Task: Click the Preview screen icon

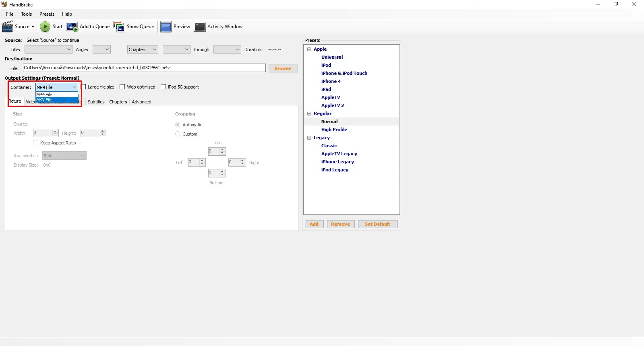Action: 166,27
